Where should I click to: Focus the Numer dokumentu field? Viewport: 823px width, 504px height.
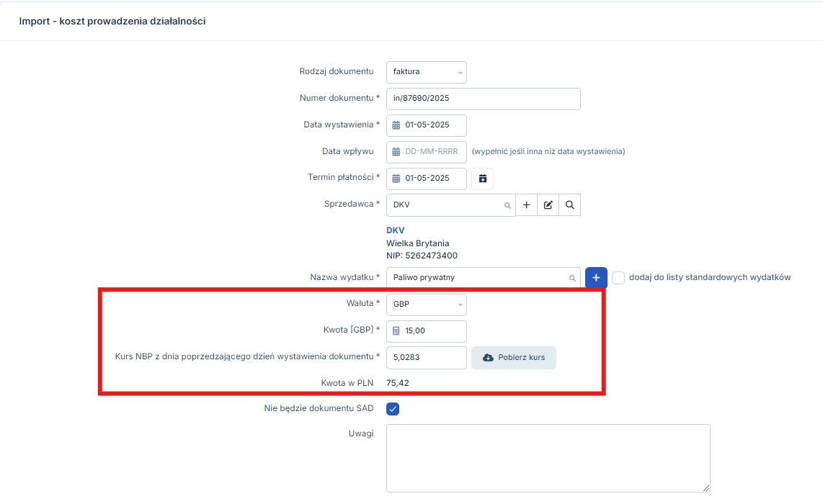(x=483, y=99)
